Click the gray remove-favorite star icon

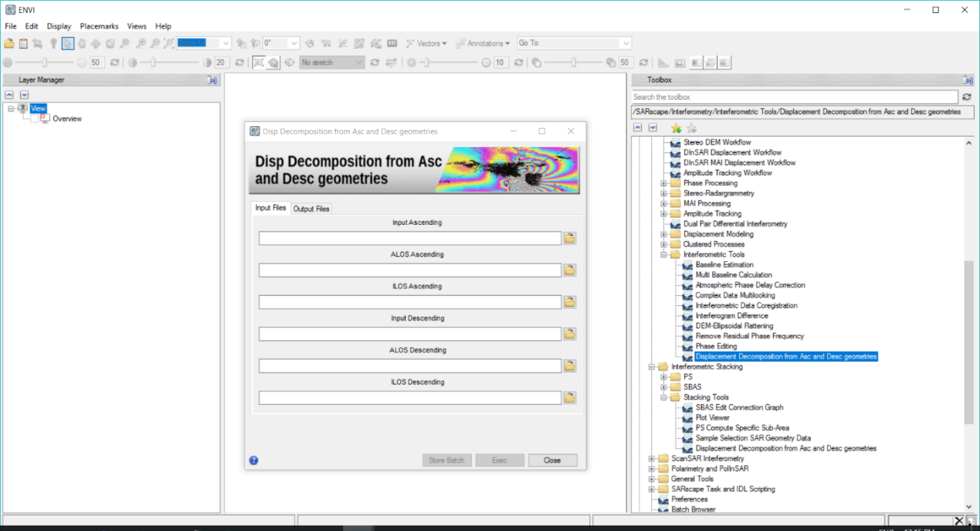[x=691, y=128]
